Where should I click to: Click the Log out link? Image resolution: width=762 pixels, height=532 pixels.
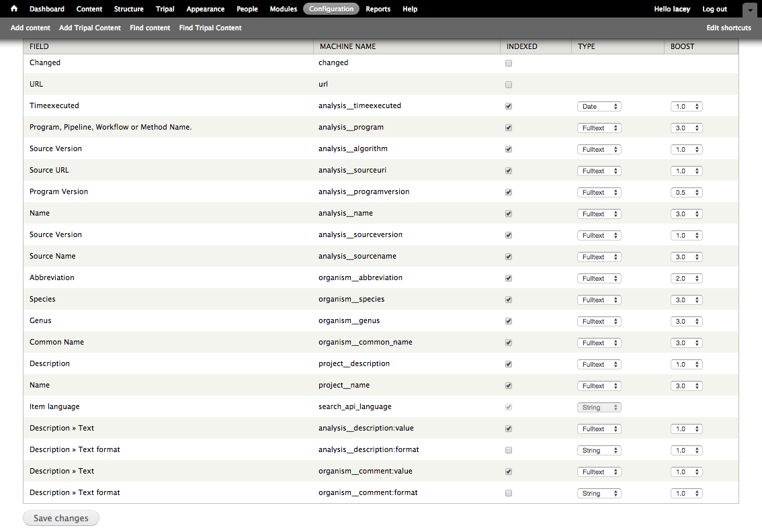click(714, 9)
